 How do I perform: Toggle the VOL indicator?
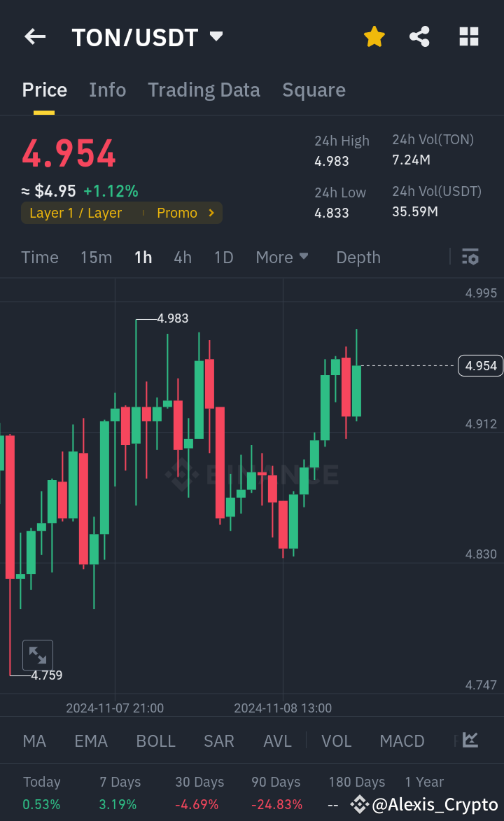[337, 740]
